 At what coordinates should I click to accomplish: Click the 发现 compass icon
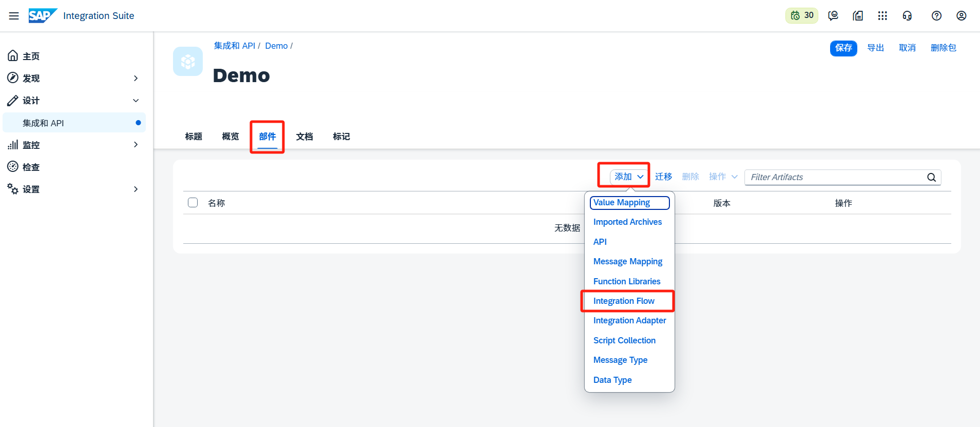[x=13, y=78]
